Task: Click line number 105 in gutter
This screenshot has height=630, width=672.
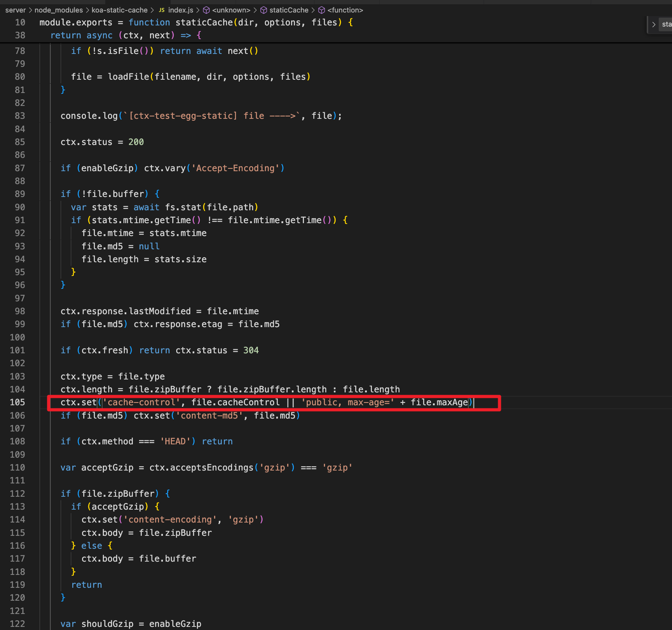Action: [17, 403]
